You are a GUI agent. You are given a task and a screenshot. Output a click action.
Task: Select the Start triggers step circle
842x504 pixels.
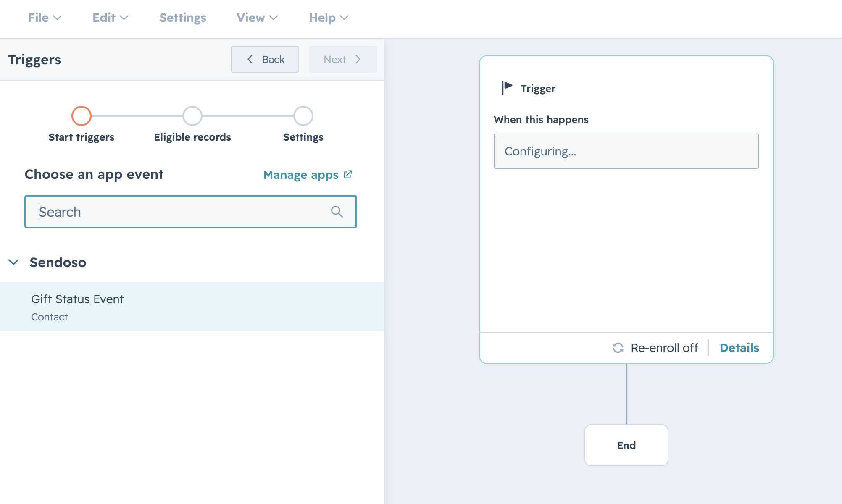(82, 116)
